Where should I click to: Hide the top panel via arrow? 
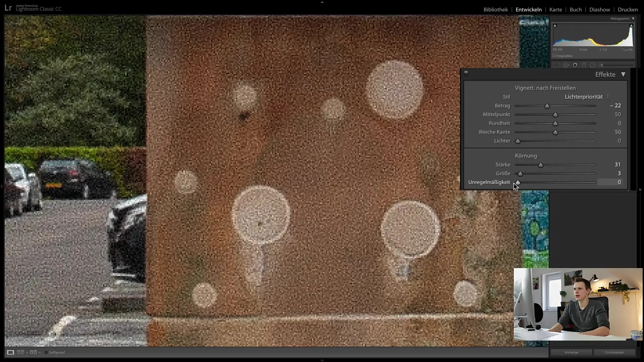click(x=322, y=2)
